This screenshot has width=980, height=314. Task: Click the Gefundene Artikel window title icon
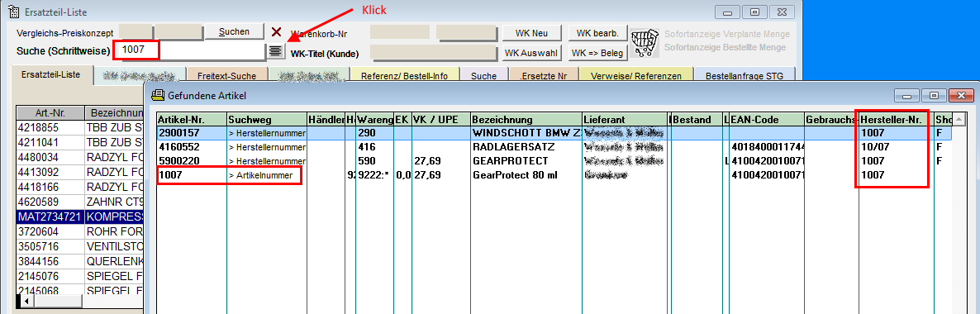point(158,96)
